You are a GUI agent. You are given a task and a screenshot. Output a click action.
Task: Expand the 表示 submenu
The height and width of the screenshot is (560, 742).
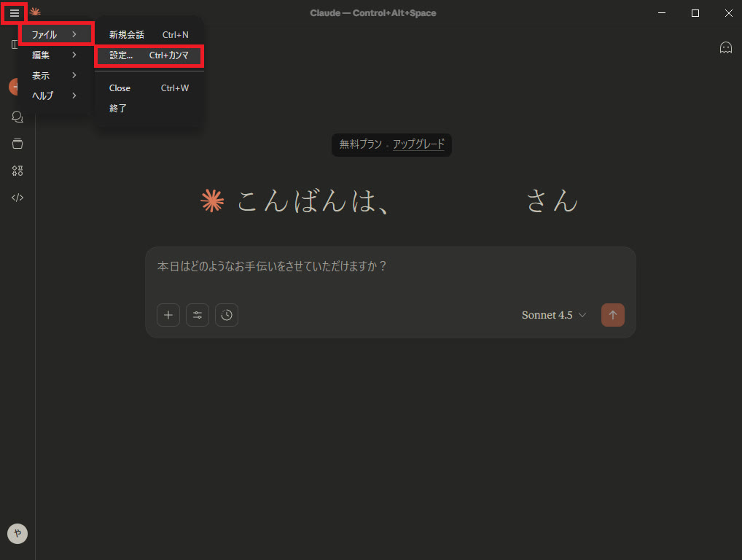[55, 75]
